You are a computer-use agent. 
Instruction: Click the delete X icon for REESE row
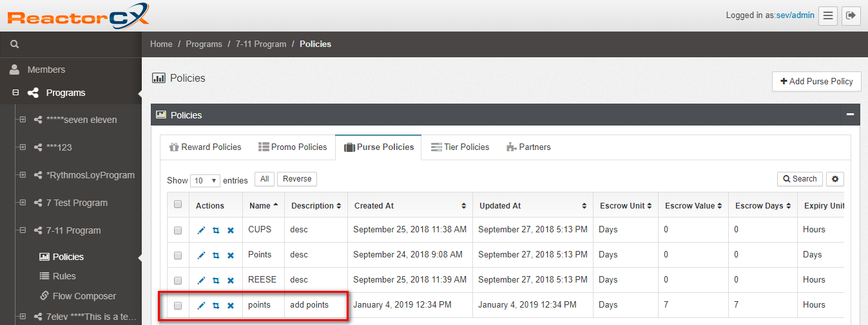(231, 280)
